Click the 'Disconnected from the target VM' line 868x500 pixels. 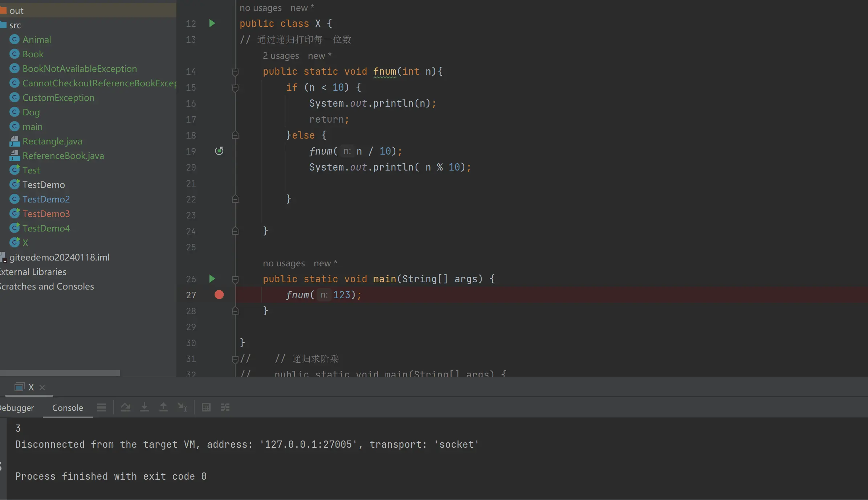point(247,444)
